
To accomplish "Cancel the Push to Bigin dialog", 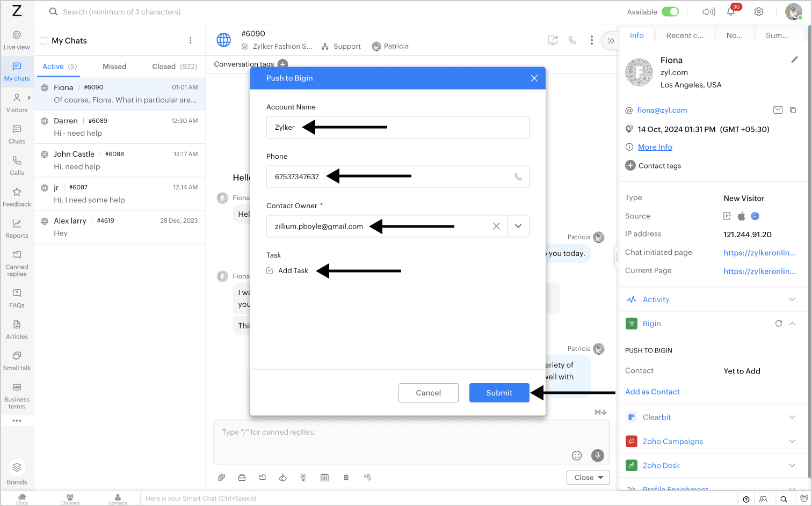I will (x=429, y=393).
